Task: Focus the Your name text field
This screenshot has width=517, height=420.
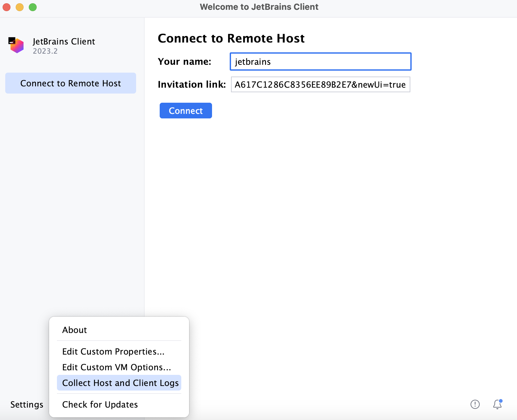Action: pyautogui.click(x=320, y=61)
